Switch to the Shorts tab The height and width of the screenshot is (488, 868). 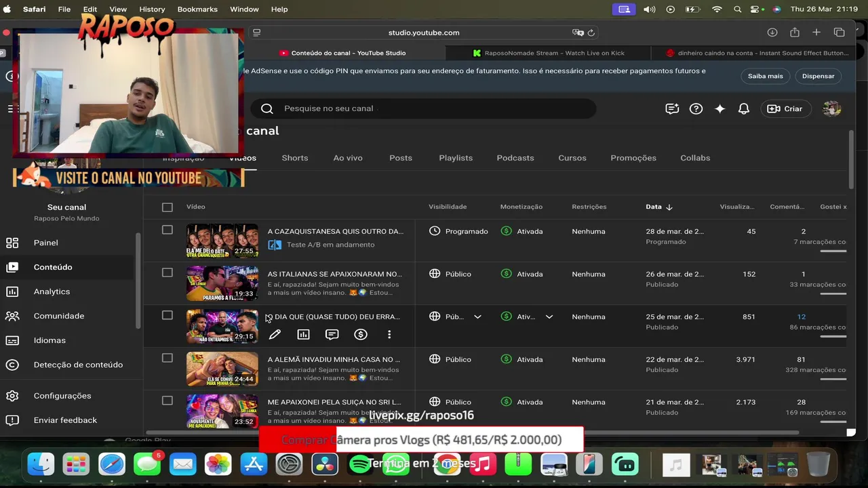[295, 158]
